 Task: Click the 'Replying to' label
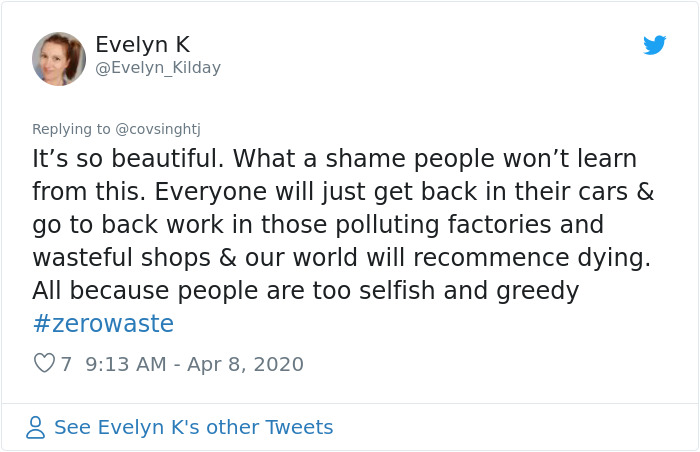click(72, 129)
